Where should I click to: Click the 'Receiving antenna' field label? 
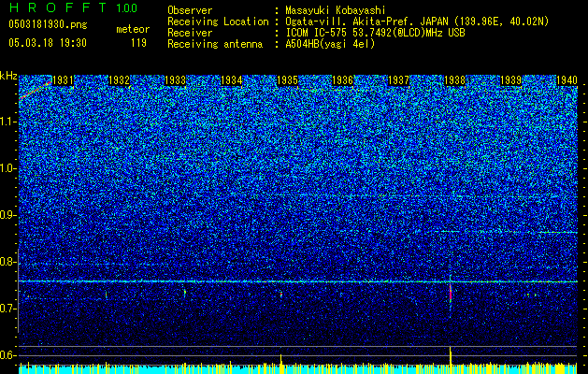tap(215, 44)
